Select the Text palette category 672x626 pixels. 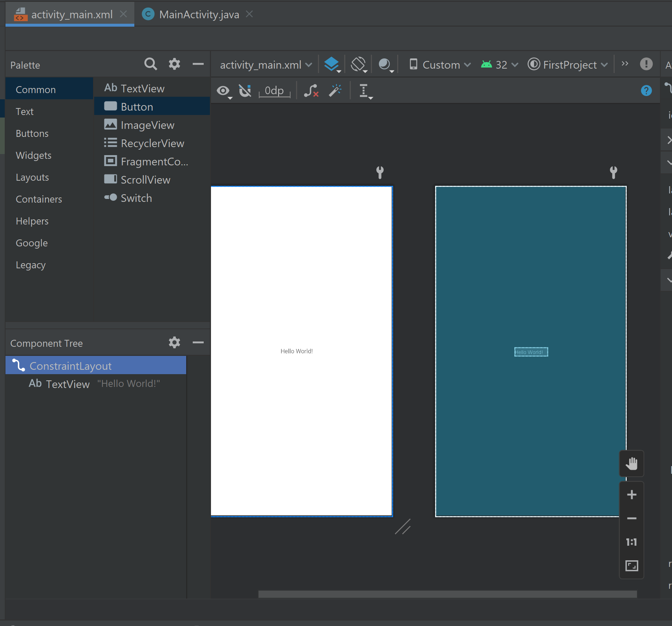pos(49,111)
